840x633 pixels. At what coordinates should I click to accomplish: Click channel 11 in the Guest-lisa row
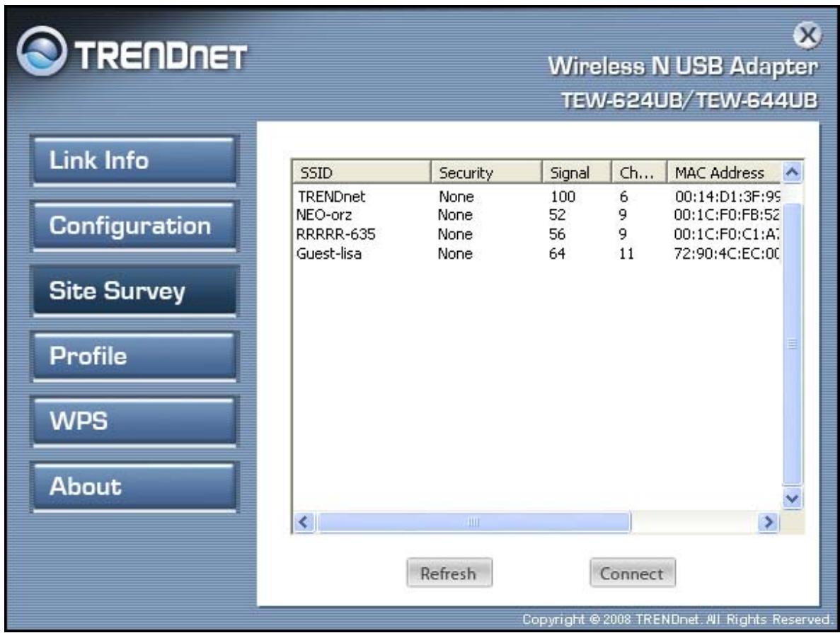pyautogui.click(x=626, y=254)
